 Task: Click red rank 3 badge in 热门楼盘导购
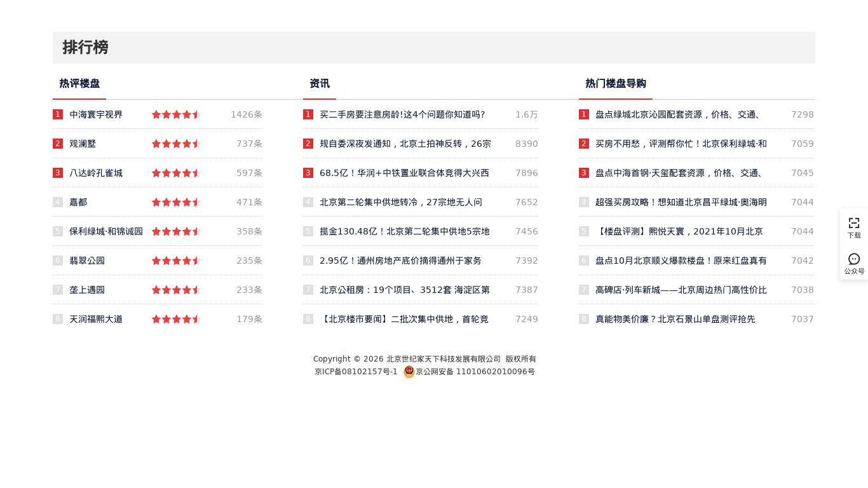pos(583,173)
